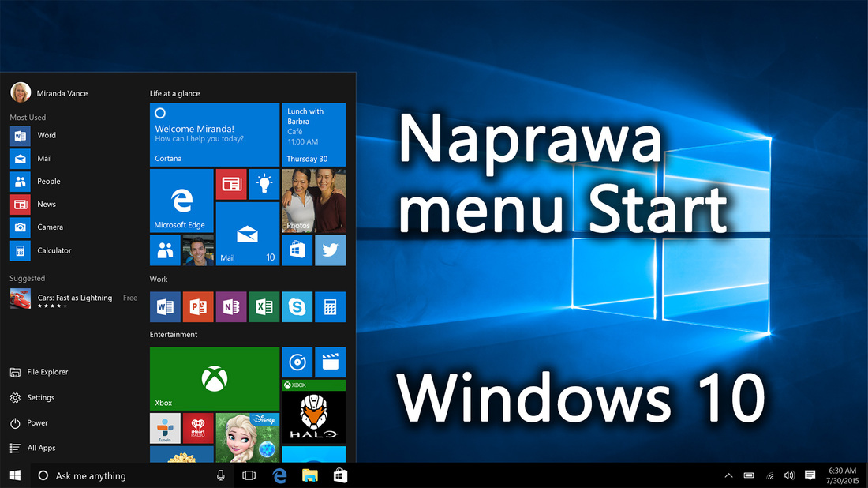868x488 pixels.
Task: Click Miranda Vance user account
Action: 49,92
